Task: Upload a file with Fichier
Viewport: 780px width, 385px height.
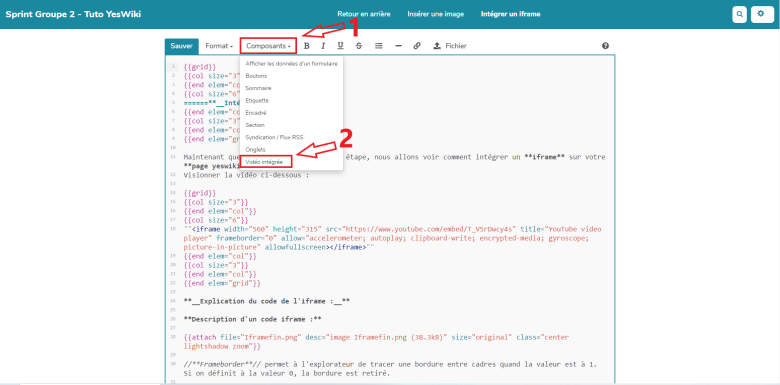Action: [450, 46]
